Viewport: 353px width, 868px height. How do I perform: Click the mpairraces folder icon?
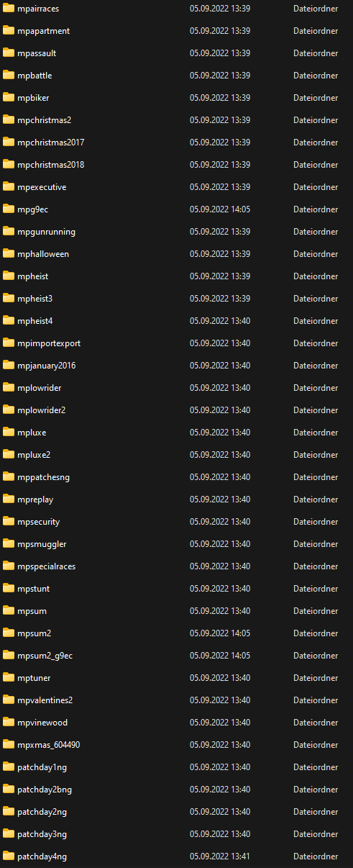point(9,9)
